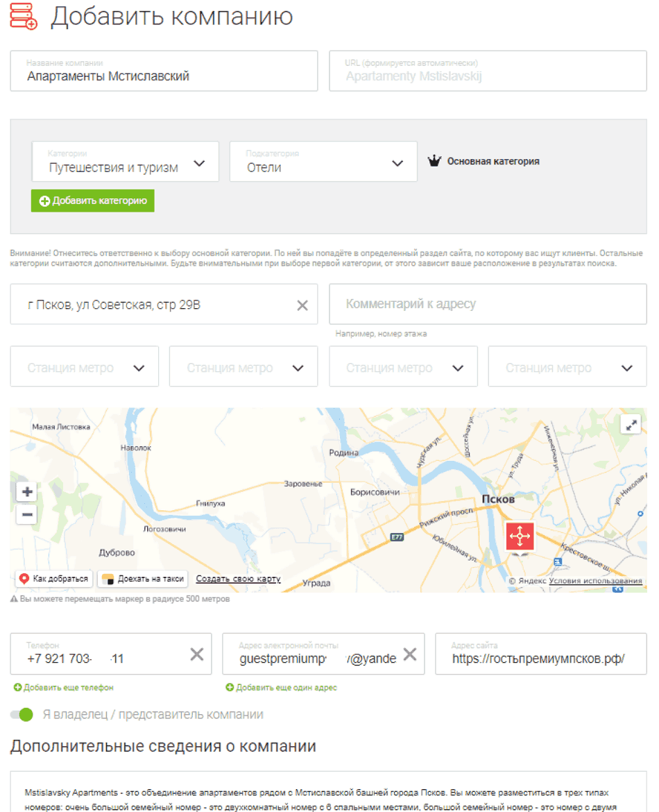The height and width of the screenshot is (812, 659).
Task: Click the red location marker on map
Action: tap(520, 536)
